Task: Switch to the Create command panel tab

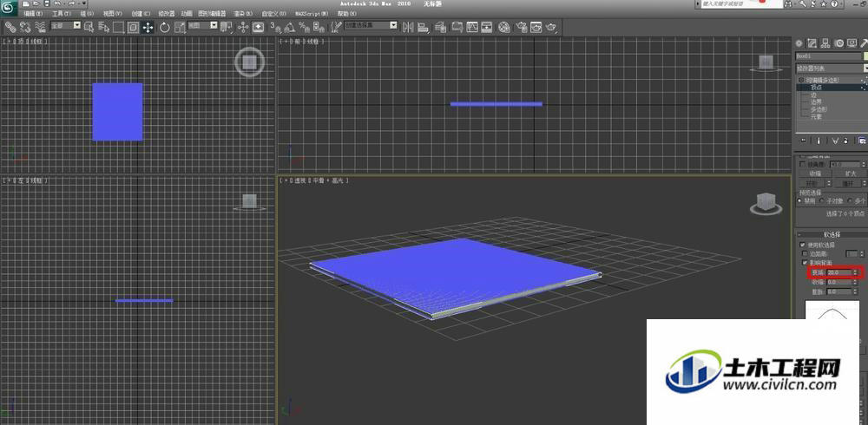Action: click(799, 43)
